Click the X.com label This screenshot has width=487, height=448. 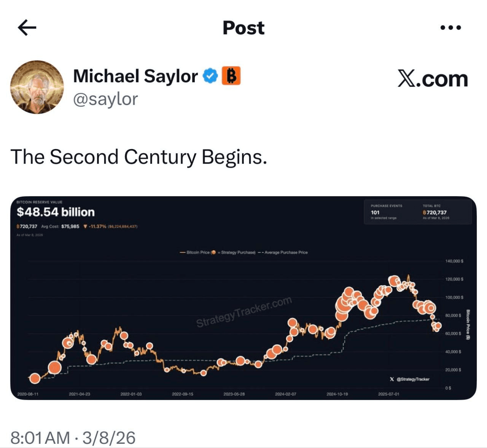pos(433,79)
